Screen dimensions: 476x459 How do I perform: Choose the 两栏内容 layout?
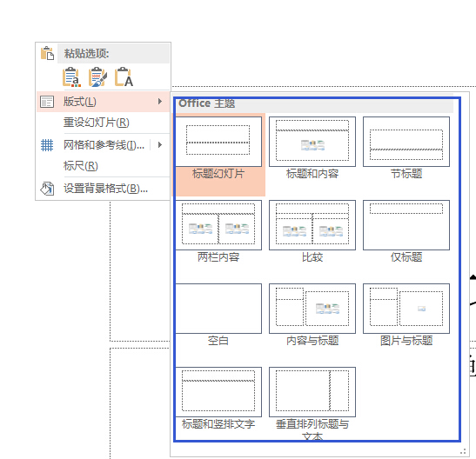[218, 231]
